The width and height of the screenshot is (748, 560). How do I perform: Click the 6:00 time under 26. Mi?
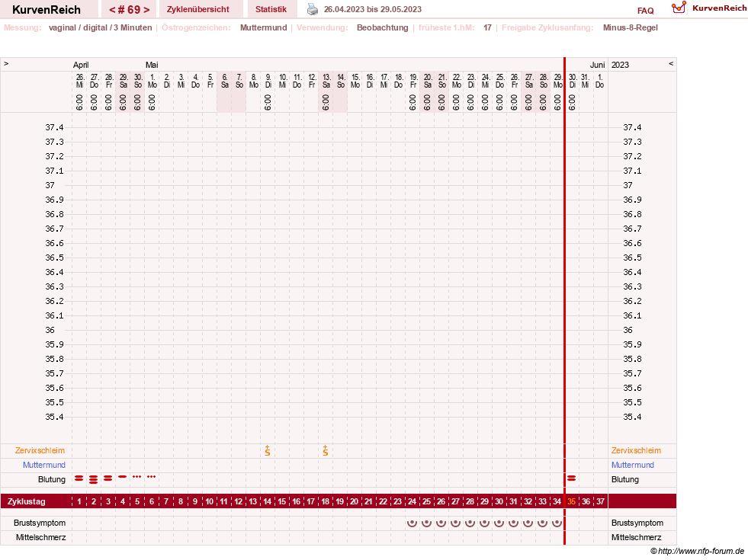pyautogui.click(x=79, y=102)
